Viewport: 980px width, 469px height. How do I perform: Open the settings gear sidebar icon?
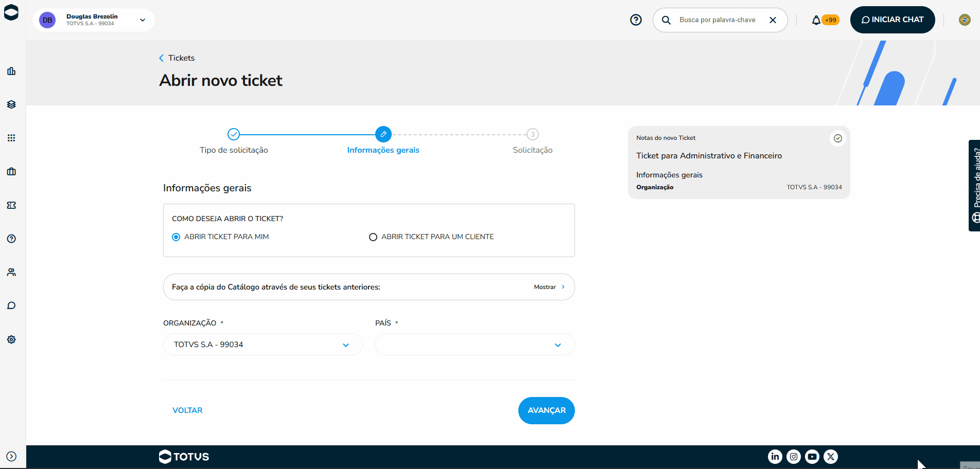[x=11, y=339]
